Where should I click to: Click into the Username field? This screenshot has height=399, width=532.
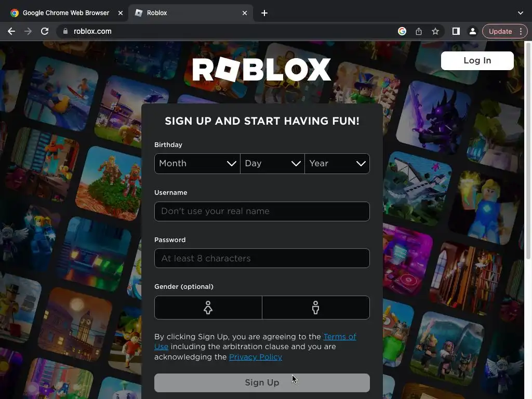pyautogui.click(x=262, y=211)
